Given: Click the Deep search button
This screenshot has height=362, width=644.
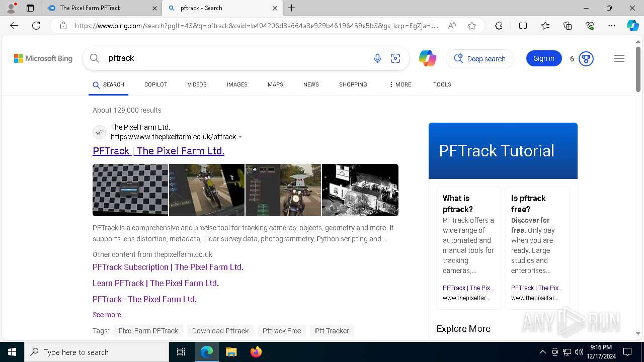Looking at the screenshot, I should point(480,59).
